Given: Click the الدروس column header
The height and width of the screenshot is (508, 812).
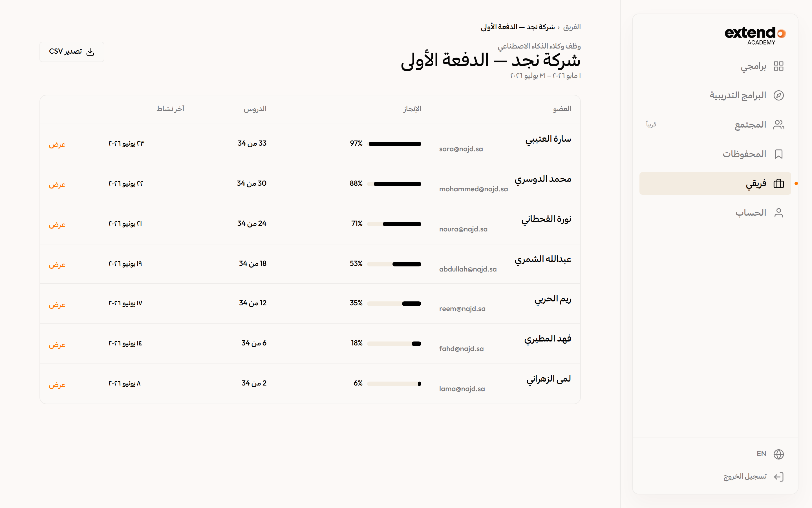Looking at the screenshot, I should 255,109.
